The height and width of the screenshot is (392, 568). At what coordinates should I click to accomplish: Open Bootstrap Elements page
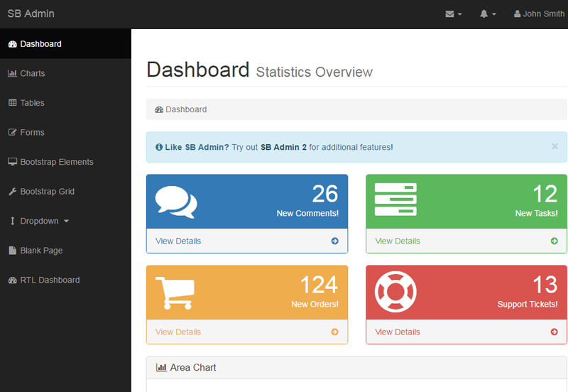(65, 162)
